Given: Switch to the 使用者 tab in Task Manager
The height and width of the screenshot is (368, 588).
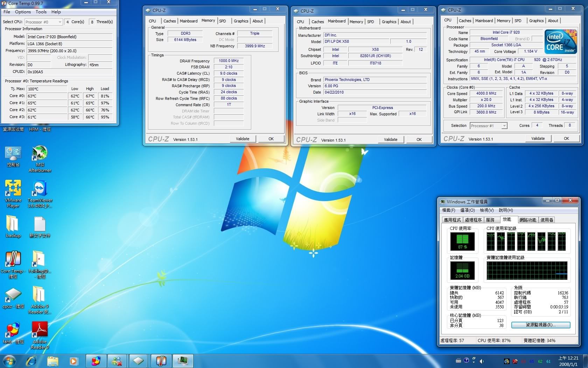Looking at the screenshot, I should tap(547, 220).
